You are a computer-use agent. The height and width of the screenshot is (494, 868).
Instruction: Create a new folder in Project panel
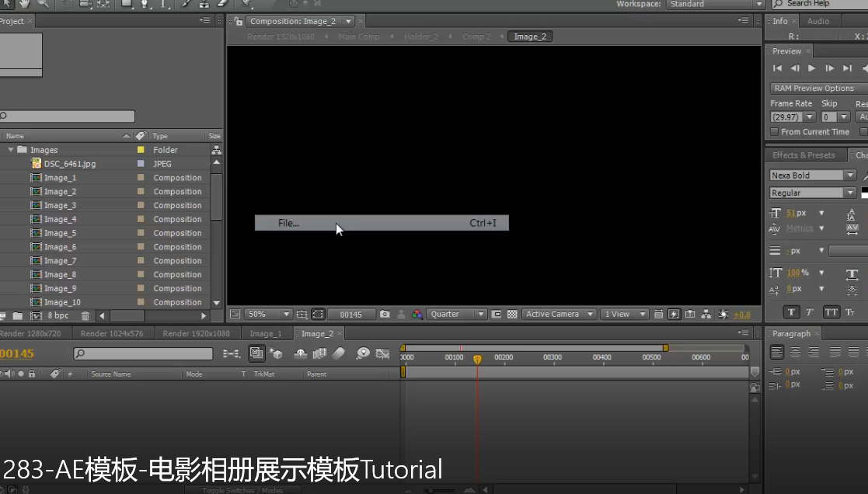18,316
